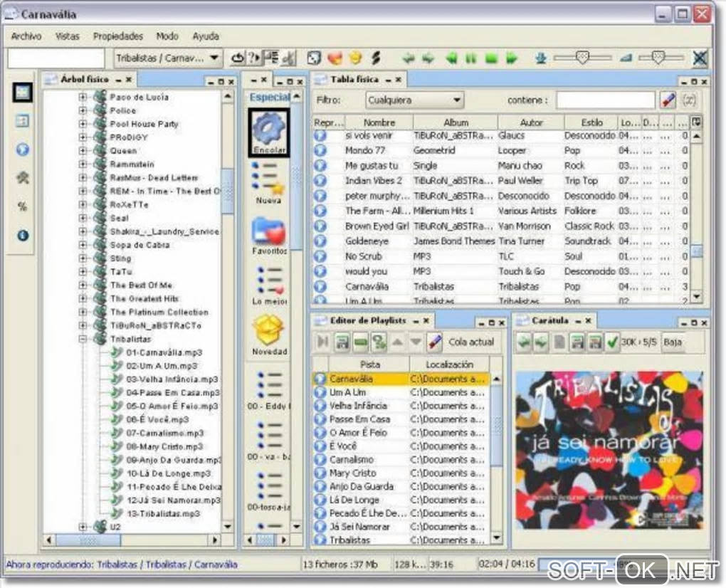Click the filter clear brush icon in Tabla física
Image resolution: width=726 pixels, height=588 pixels.
(668, 100)
